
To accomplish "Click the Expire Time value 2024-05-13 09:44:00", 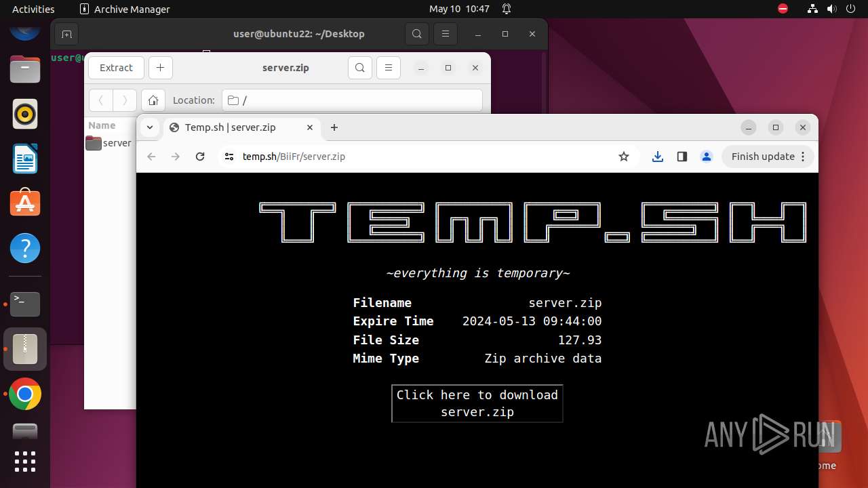I will tap(532, 321).
